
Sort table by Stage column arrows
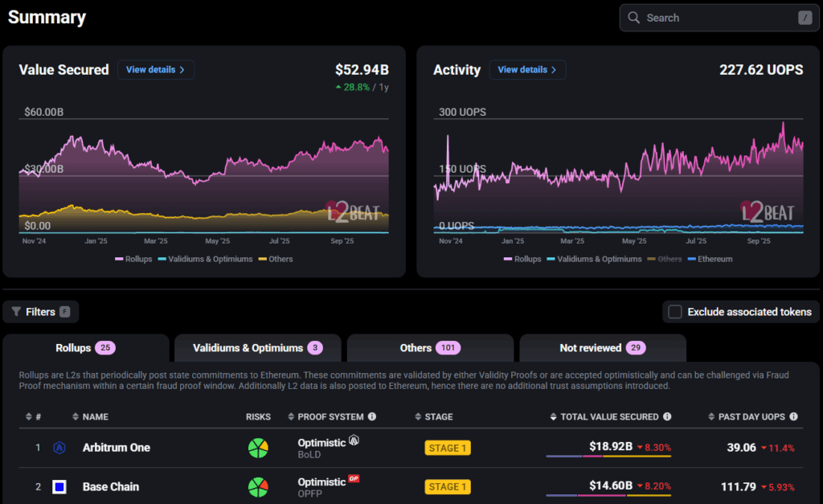pos(418,416)
